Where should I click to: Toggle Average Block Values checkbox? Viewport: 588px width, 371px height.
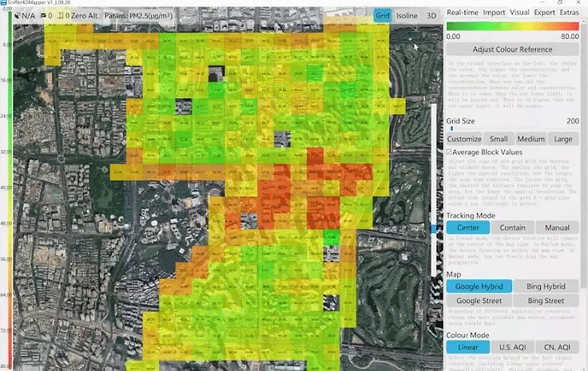449,152
